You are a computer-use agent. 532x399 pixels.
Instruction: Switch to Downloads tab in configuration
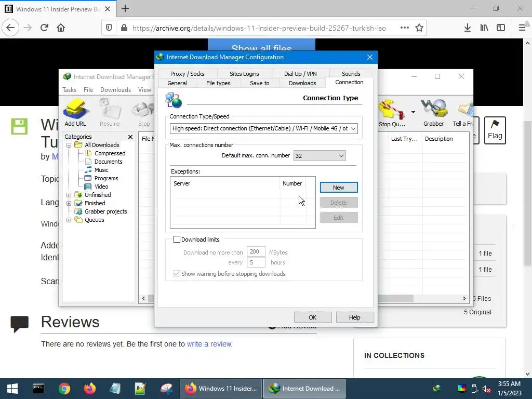tap(302, 83)
